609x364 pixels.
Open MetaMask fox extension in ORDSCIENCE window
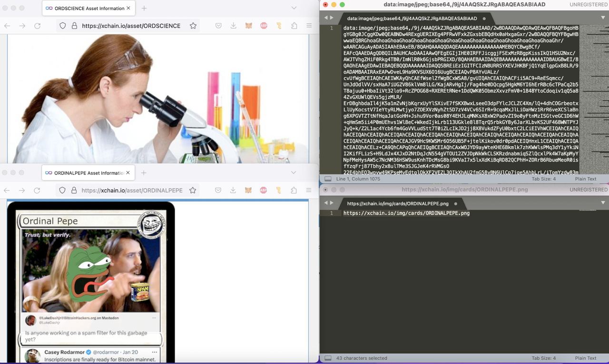(x=248, y=26)
